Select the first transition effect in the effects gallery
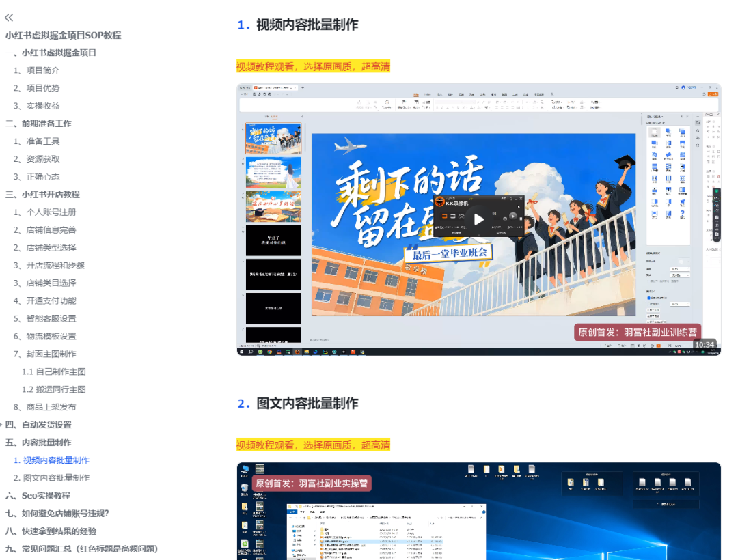This screenshot has height=560, width=738. [654, 132]
